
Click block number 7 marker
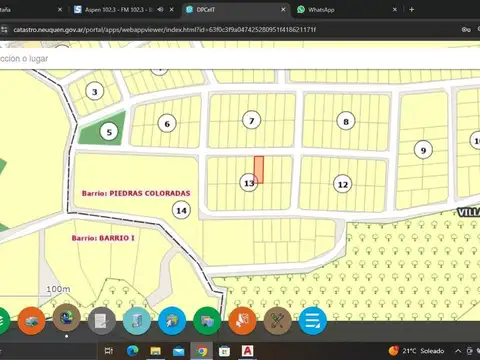pyautogui.click(x=252, y=121)
